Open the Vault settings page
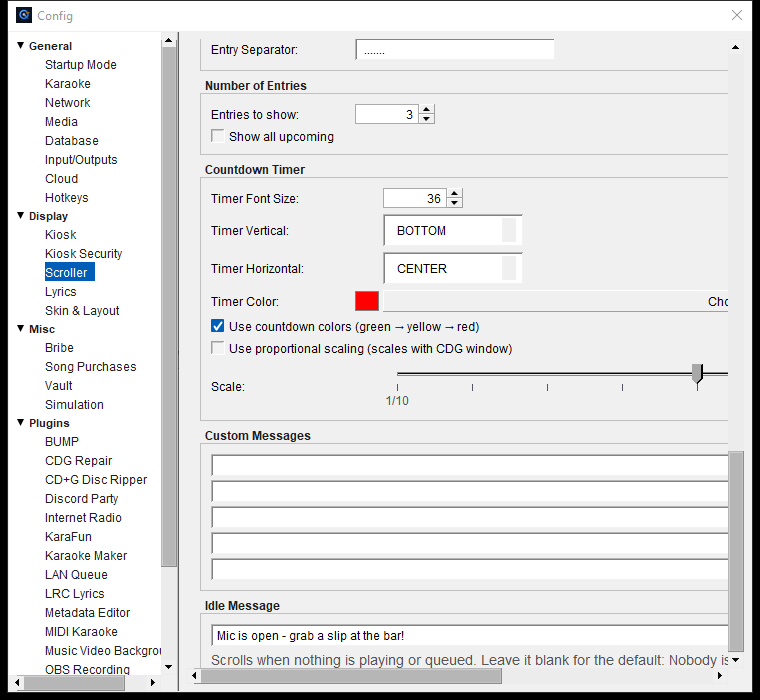This screenshot has width=760, height=700. (x=59, y=385)
